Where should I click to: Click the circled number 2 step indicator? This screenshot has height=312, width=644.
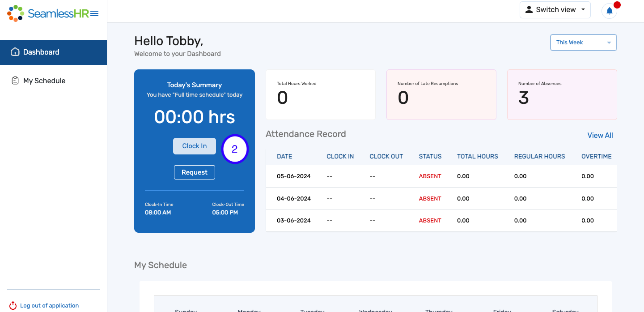click(235, 149)
